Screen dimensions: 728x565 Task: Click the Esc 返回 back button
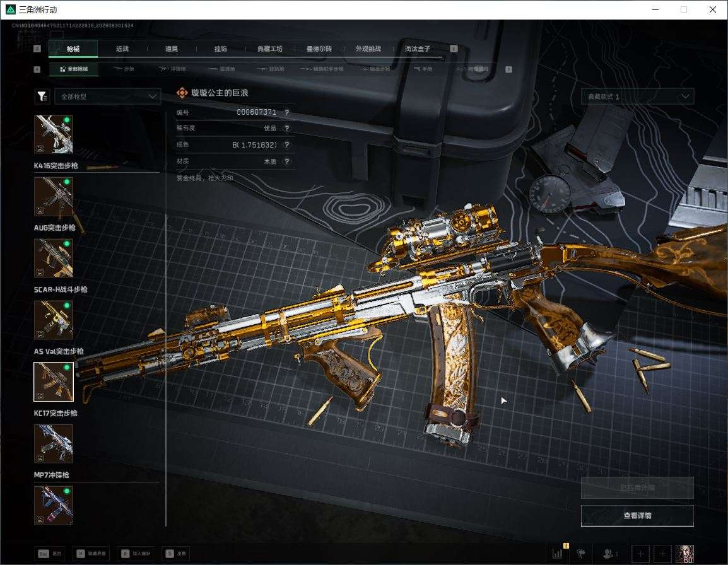50,554
